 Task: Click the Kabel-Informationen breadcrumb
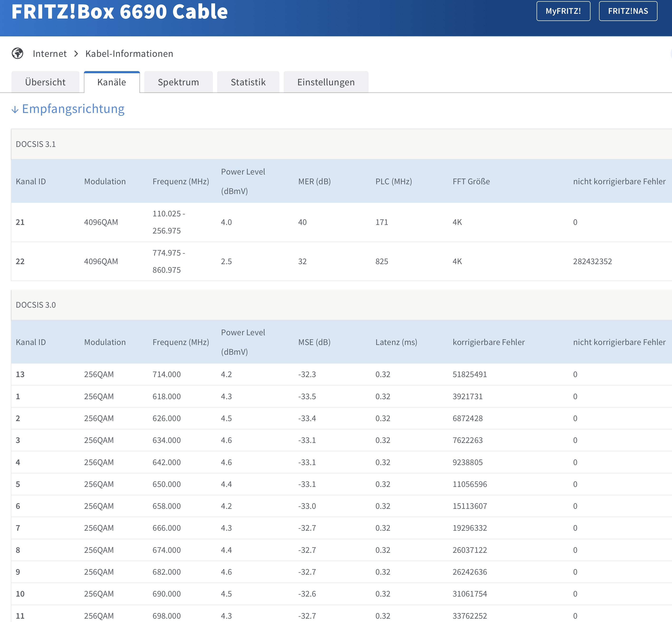point(129,54)
